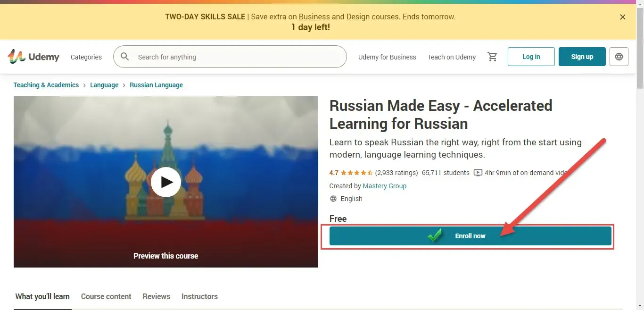Open the Categories menu
The height and width of the screenshot is (310, 644).
point(86,57)
